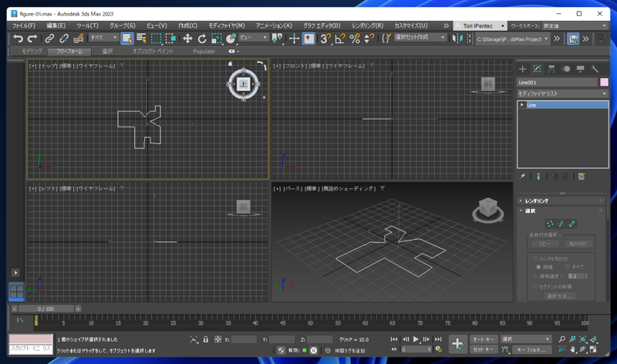617x364 pixels.
Task: Click the Line001 object color swatch
Action: pyautogui.click(x=604, y=83)
